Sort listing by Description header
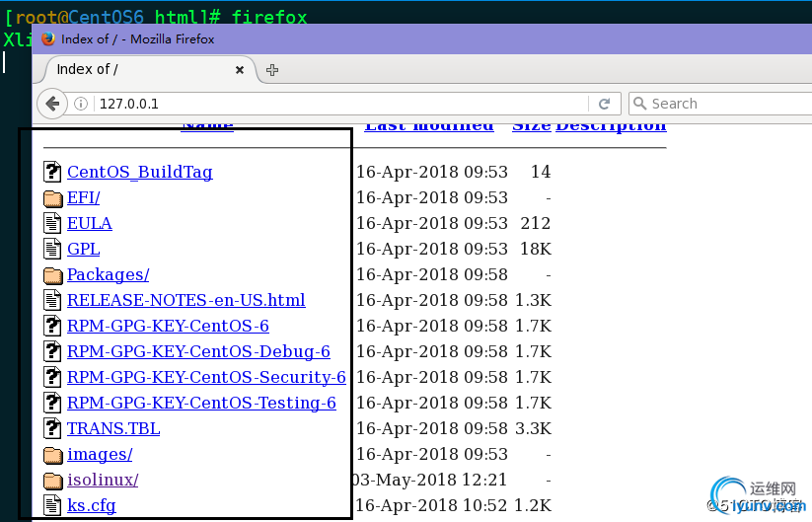 point(611,128)
